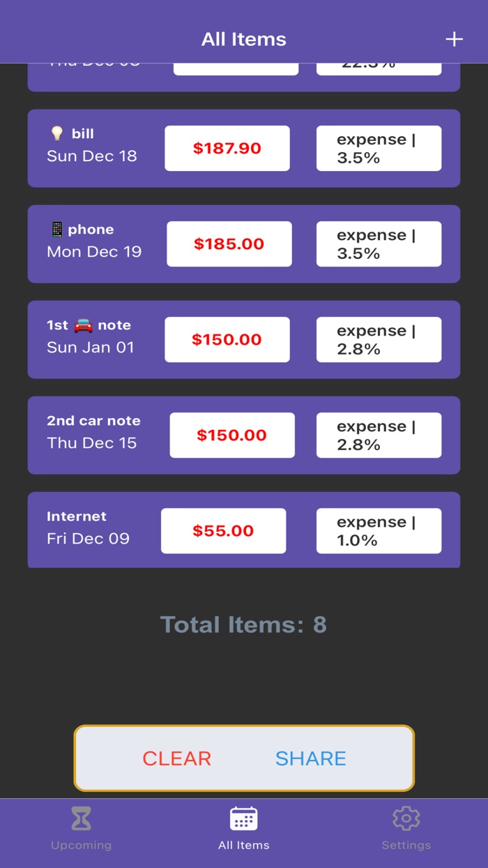Tap the light bulb bill icon
This screenshot has width=488, height=868.
pos(56,133)
